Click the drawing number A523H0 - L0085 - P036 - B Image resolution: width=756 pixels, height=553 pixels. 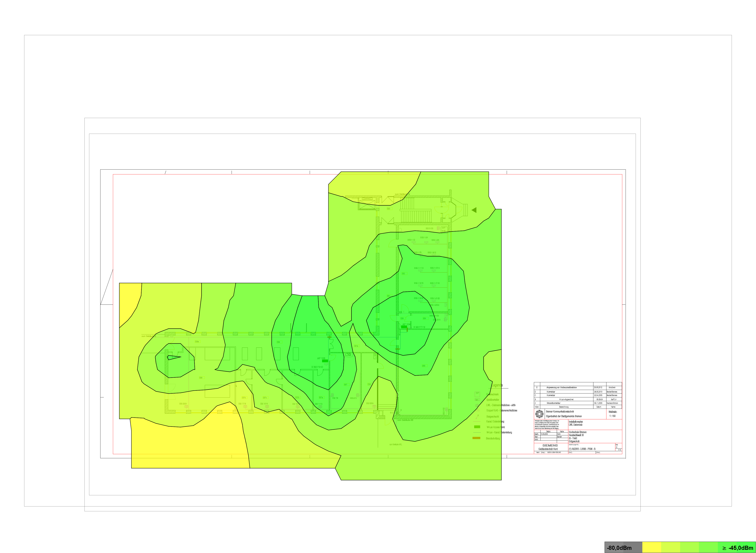582,449
